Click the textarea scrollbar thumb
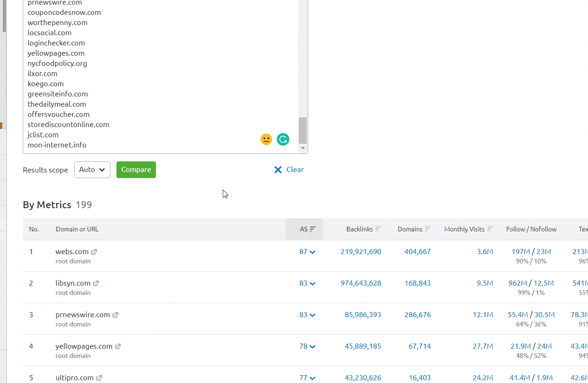Viewport: 588px width, 383px height. (x=303, y=130)
